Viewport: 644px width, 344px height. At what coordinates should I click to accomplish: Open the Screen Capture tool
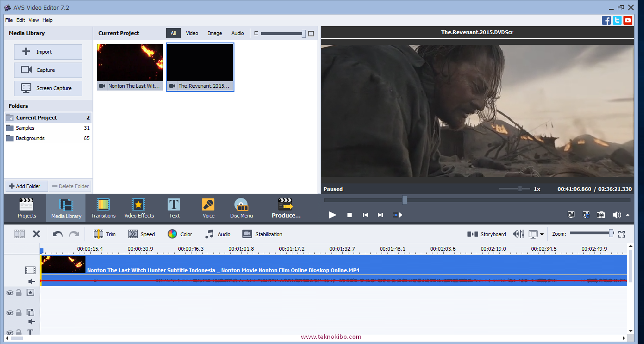48,88
